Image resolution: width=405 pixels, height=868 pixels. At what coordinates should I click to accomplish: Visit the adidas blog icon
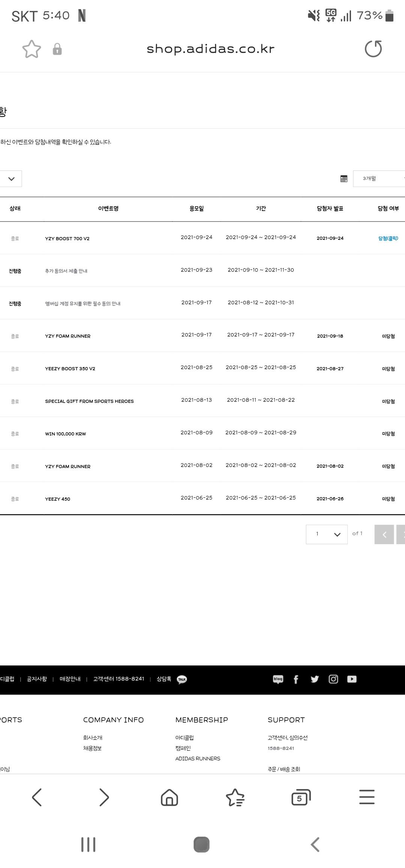coord(278,679)
